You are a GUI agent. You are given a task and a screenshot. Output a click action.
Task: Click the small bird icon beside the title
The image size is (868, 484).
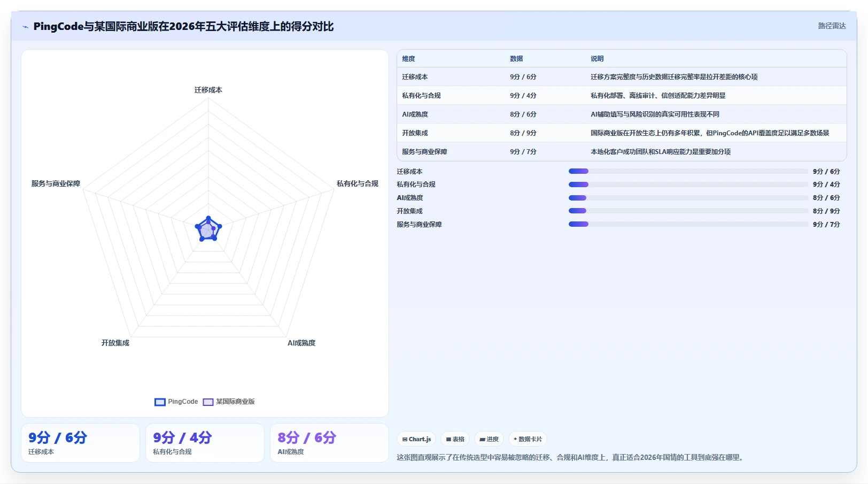(25, 27)
